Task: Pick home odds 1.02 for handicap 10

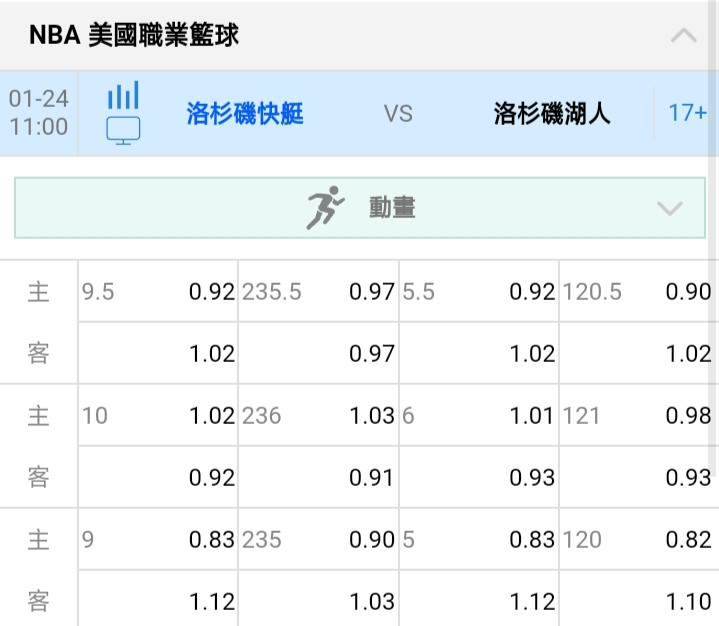Action: click(x=211, y=415)
